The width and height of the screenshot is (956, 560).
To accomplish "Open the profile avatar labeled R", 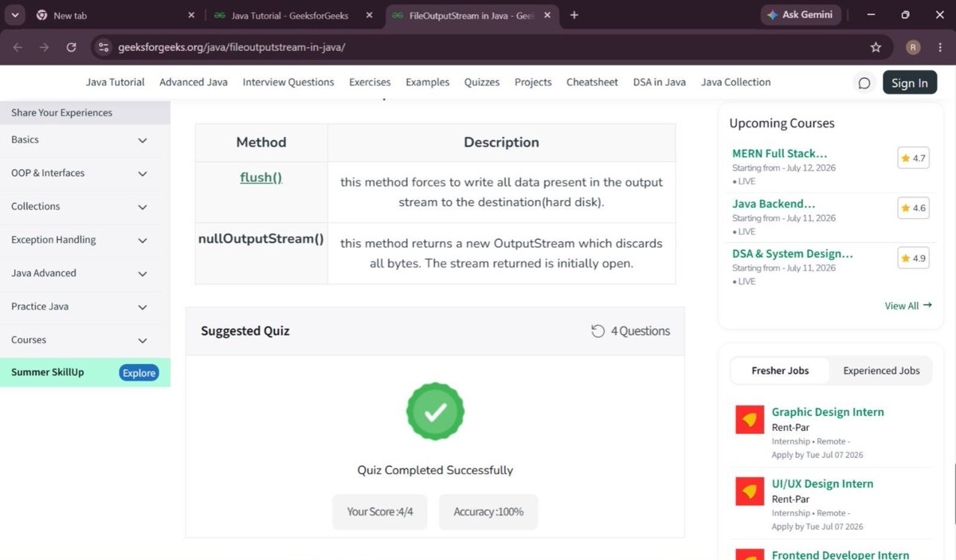I will tap(913, 47).
